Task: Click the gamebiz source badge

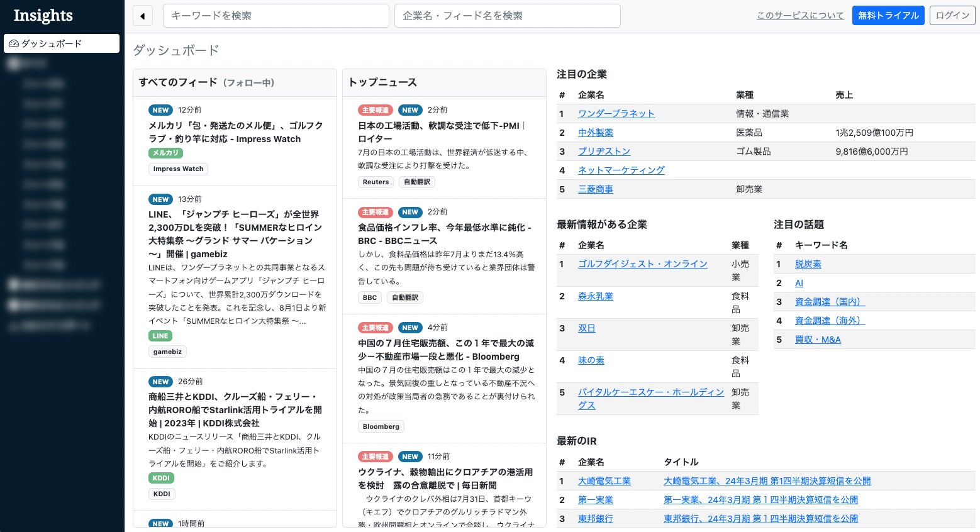Action: point(167,352)
